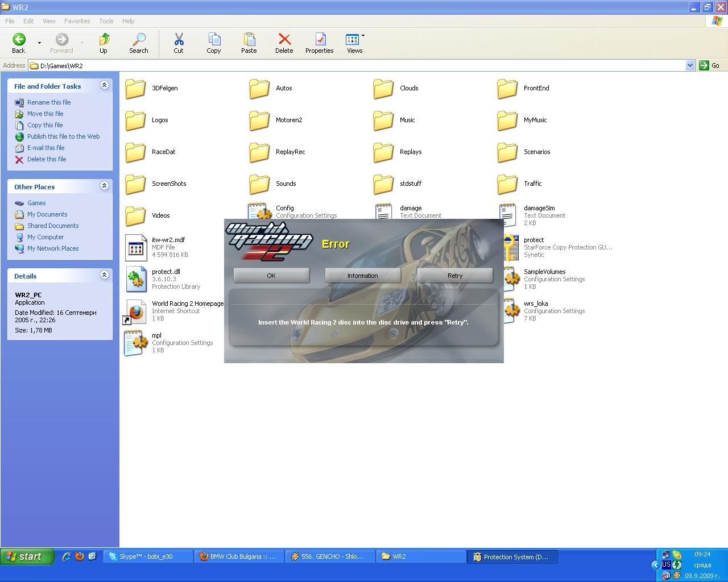Click Publish this file to the Web
Image resolution: width=728 pixels, height=582 pixels.
click(63, 136)
